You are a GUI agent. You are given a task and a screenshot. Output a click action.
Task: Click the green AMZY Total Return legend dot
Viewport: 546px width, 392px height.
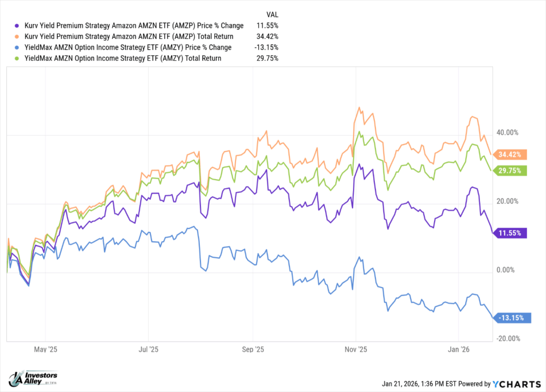(18, 58)
